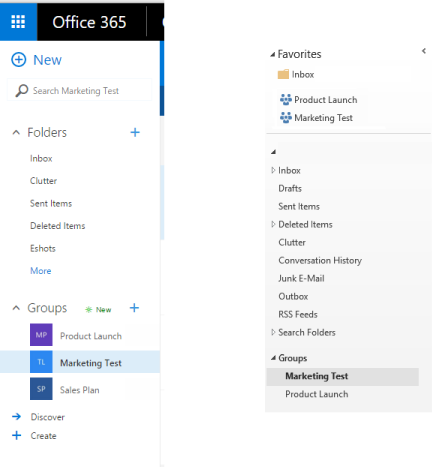Select the MP Product Launch group avatar
432x467 pixels.
pos(41,335)
